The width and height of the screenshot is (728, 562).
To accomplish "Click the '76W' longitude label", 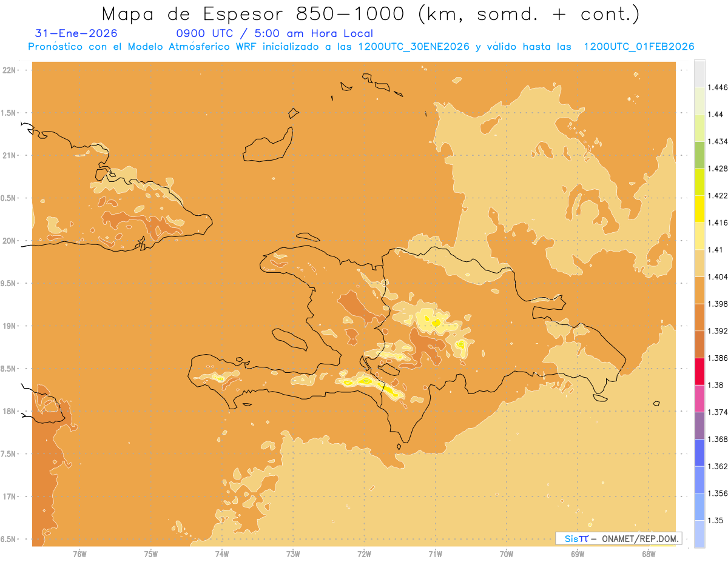I will tap(79, 554).
